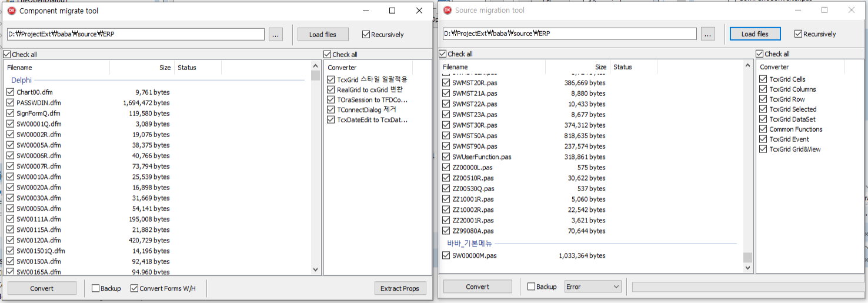Sort by Size column in Source migration tool
This screenshot has height=303, width=868.
click(x=577, y=67)
